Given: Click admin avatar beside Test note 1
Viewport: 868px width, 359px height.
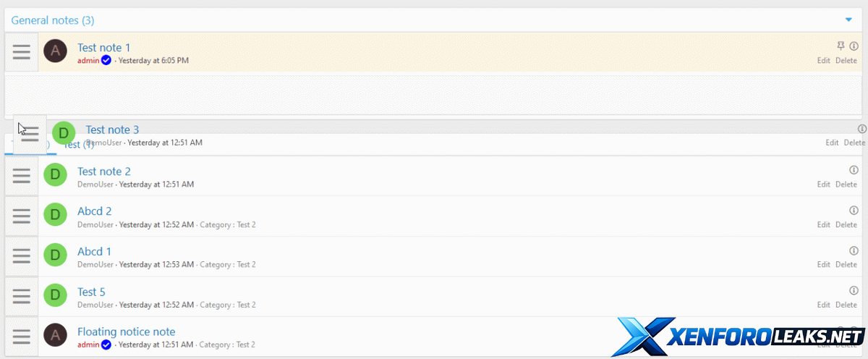Looking at the screenshot, I should click(x=55, y=51).
